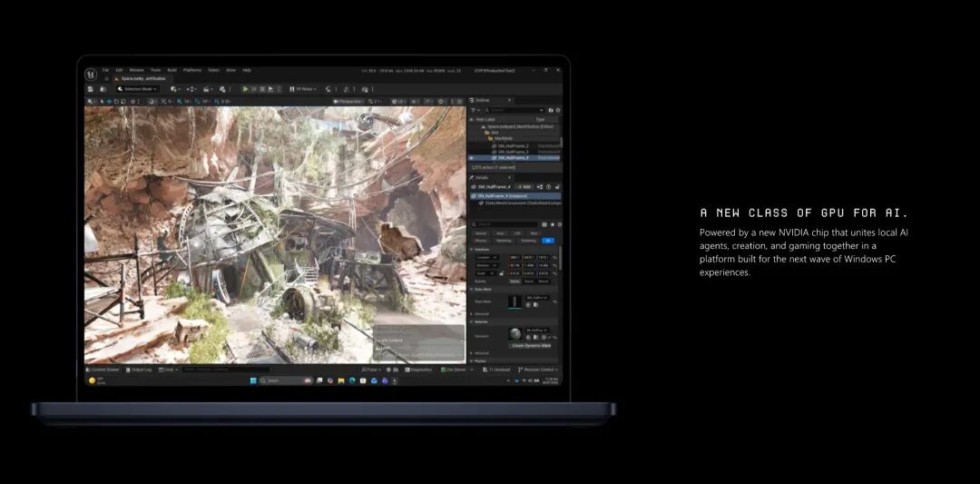Image resolution: width=980 pixels, height=484 pixels.
Task: Open the Window menu
Action: [136, 70]
